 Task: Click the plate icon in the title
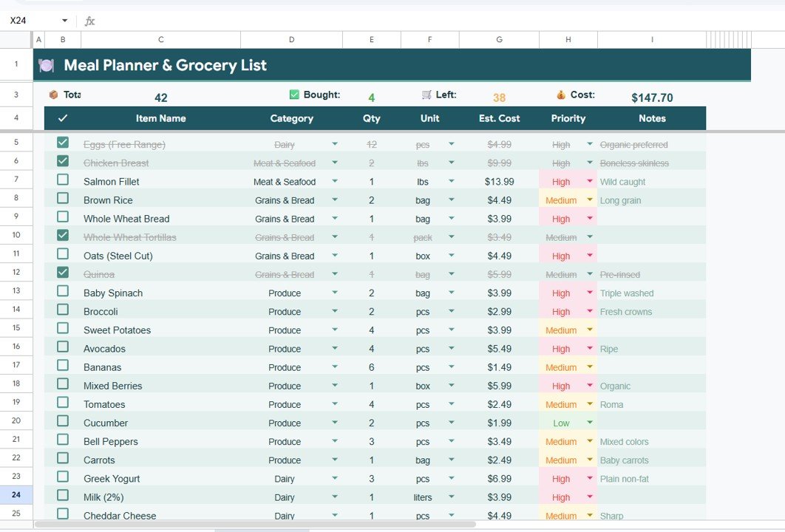click(x=47, y=65)
